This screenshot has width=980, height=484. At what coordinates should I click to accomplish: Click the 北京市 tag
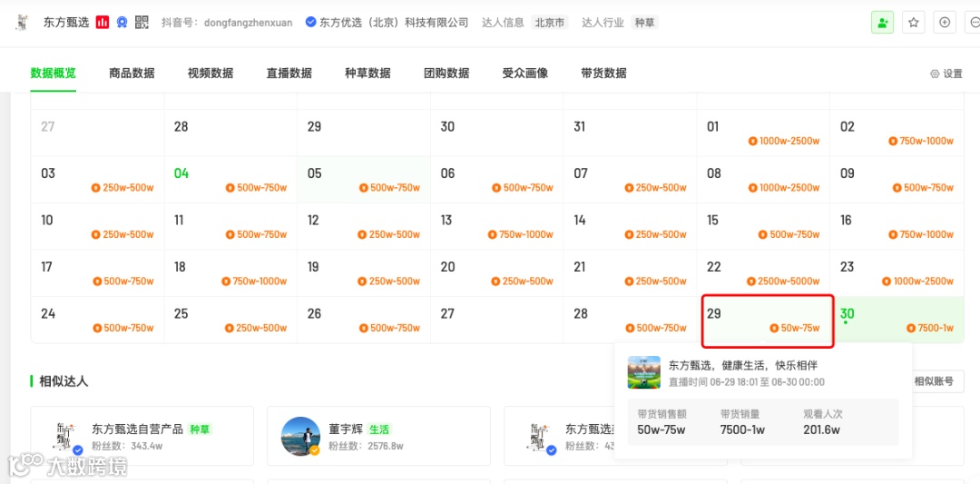550,23
